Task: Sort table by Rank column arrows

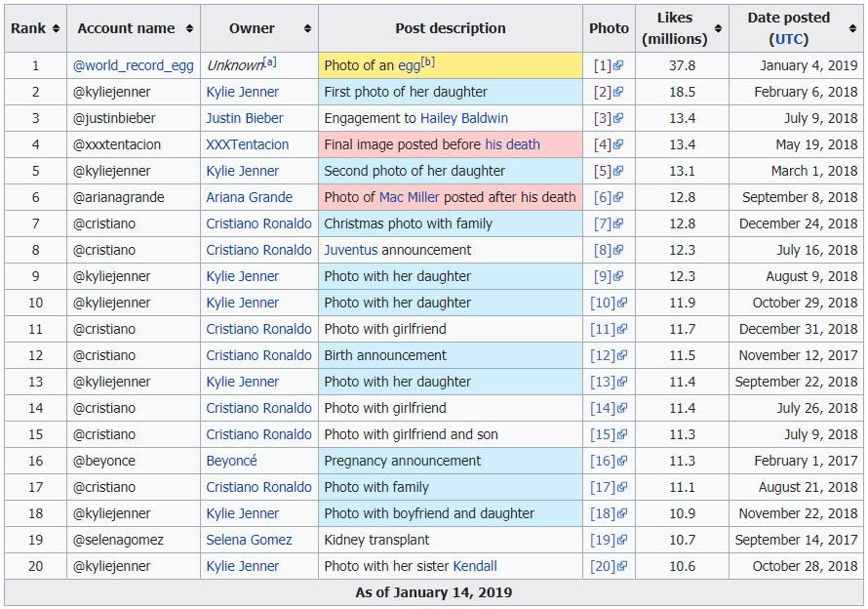Action: pos(56,28)
